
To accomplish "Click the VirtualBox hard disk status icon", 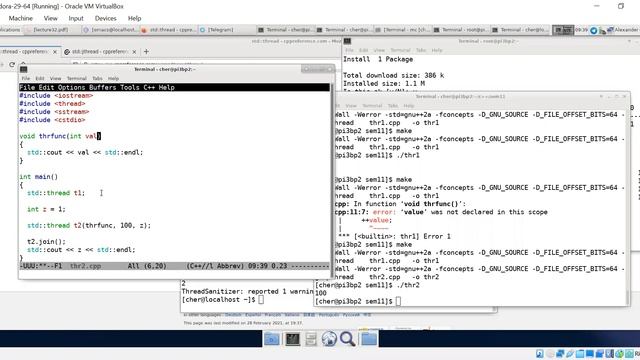I will tap(540, 354).
